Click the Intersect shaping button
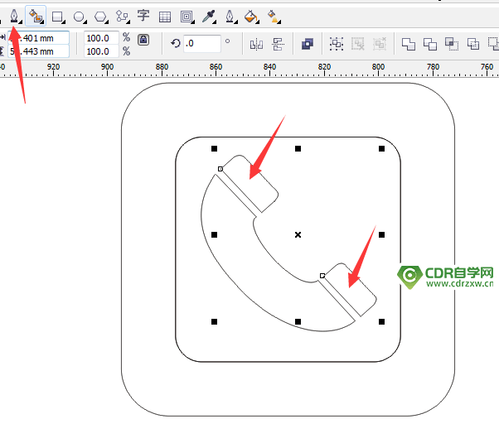The width and height of the screenshot is (499, 448). pos(452,44)
